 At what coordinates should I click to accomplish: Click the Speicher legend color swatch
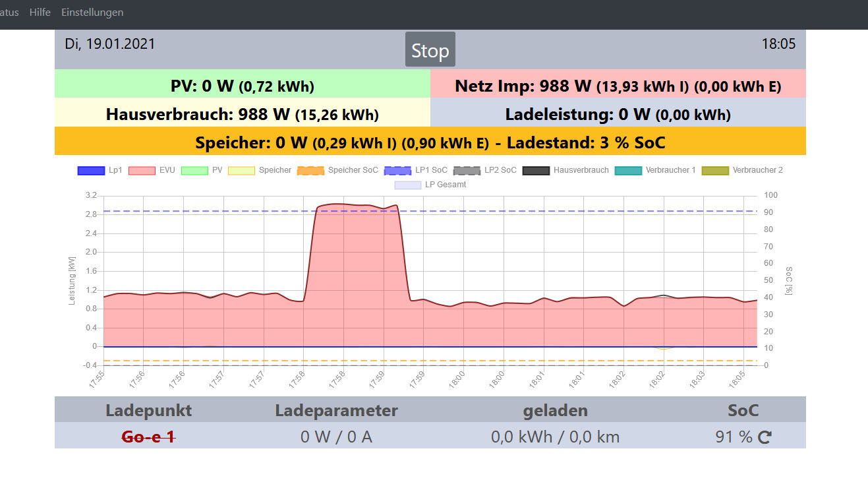pos(241,170)
